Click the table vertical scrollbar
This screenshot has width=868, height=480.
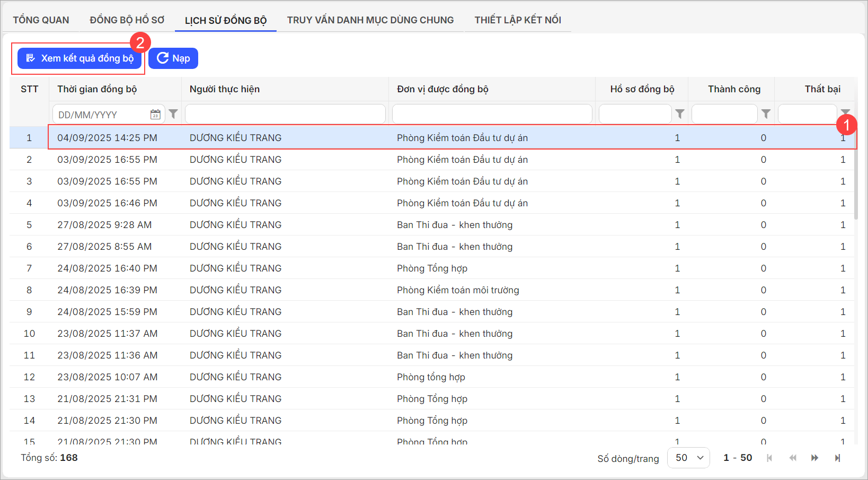coord(856,186)
